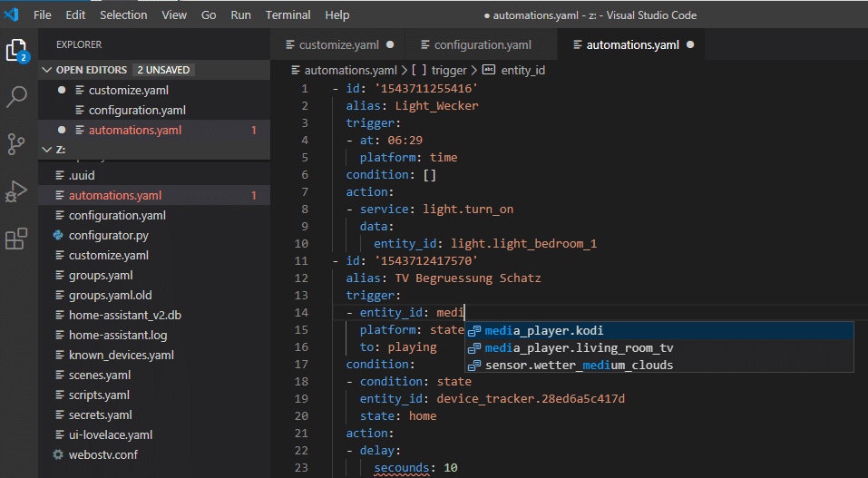Open the Edit menu
Image resolution: width=868 pixels, height=478 pixels.
(75, 15)
